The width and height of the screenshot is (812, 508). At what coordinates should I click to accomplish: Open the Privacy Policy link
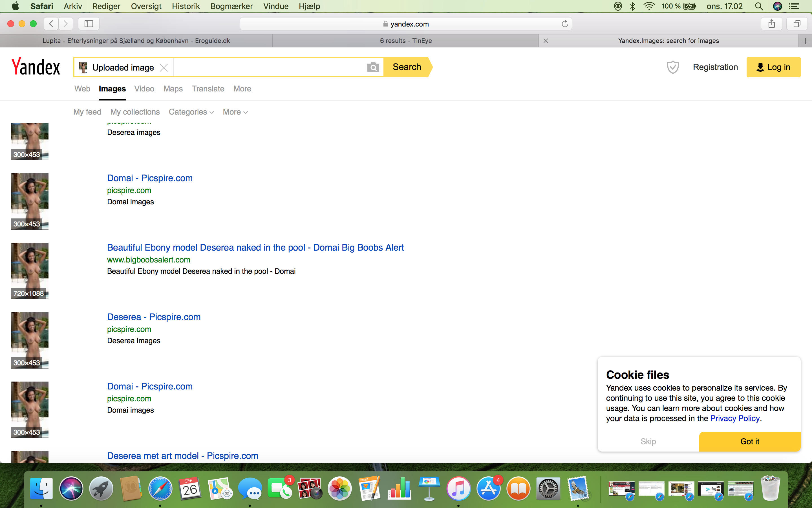pyautogui.click(x=735, y=418)
